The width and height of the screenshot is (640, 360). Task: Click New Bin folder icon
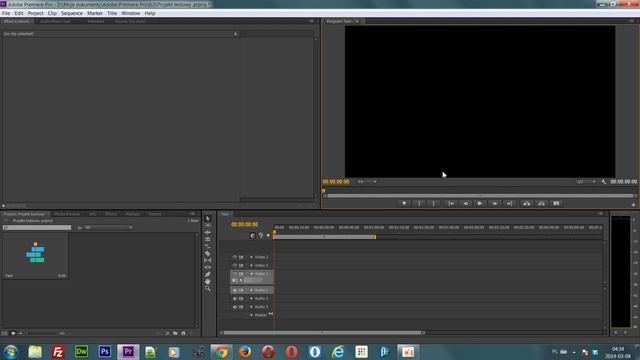click(x=175, y=333)
